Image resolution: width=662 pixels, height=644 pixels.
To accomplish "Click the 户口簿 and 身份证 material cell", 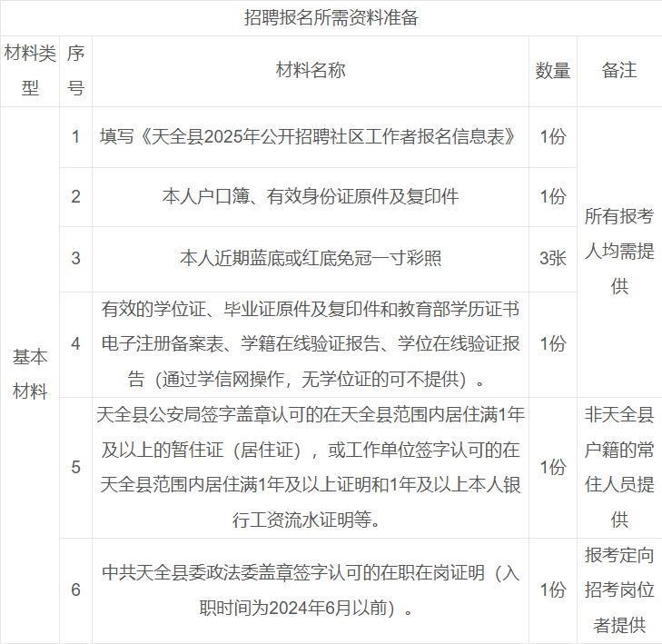I will [x=311, y=197].
